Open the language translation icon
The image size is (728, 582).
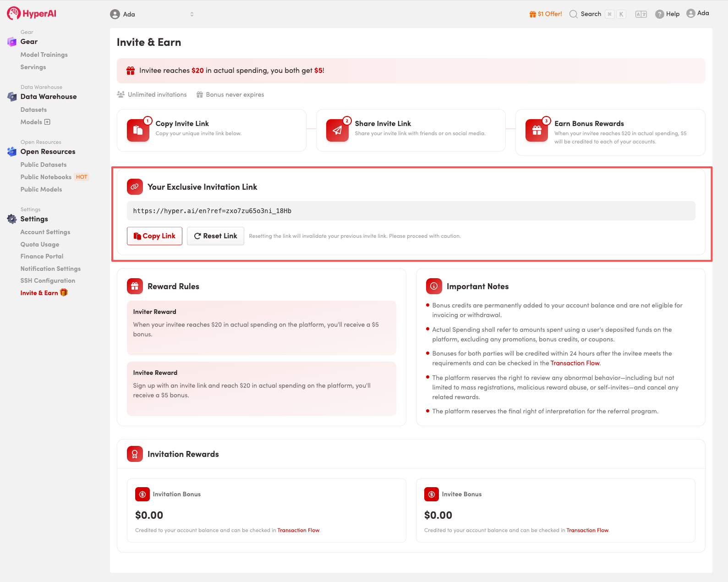pos(641,14)
